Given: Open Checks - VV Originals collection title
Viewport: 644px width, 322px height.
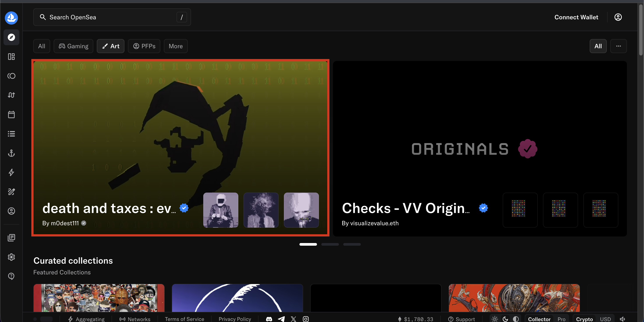Looking at the screenshot, I should coord(406,208).
